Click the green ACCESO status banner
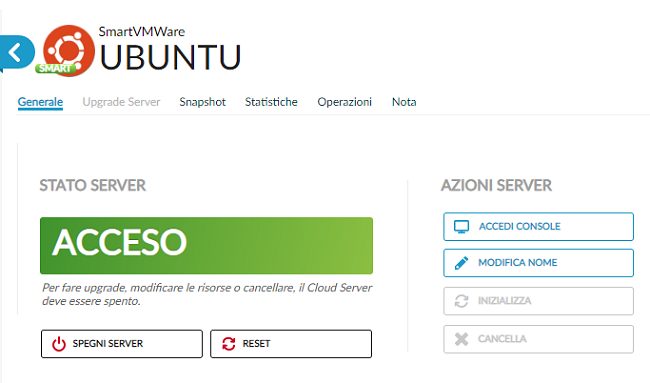 pyautogui.click(x=206, y=245)
